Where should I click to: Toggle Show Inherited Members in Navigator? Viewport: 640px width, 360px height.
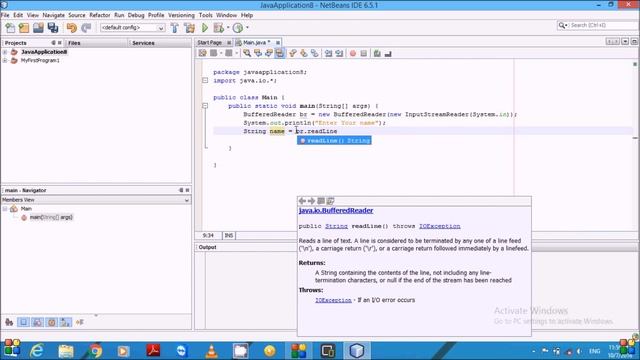(9, 322)
